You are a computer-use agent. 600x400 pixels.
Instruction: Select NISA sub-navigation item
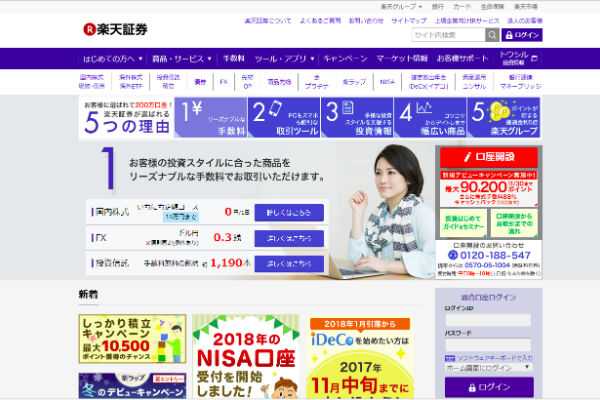pyautogui.click(x=387, y=82)
